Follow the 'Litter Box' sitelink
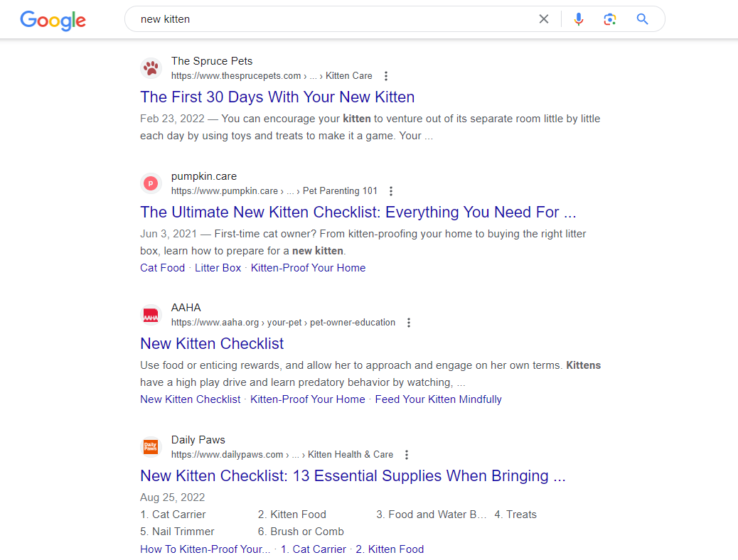738x560 pixels. pyautogui.click(x=218, y=268)
